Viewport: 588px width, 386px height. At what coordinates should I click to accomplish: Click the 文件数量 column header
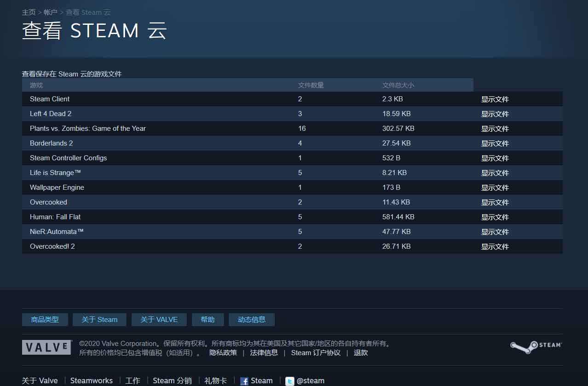point(311,85)
